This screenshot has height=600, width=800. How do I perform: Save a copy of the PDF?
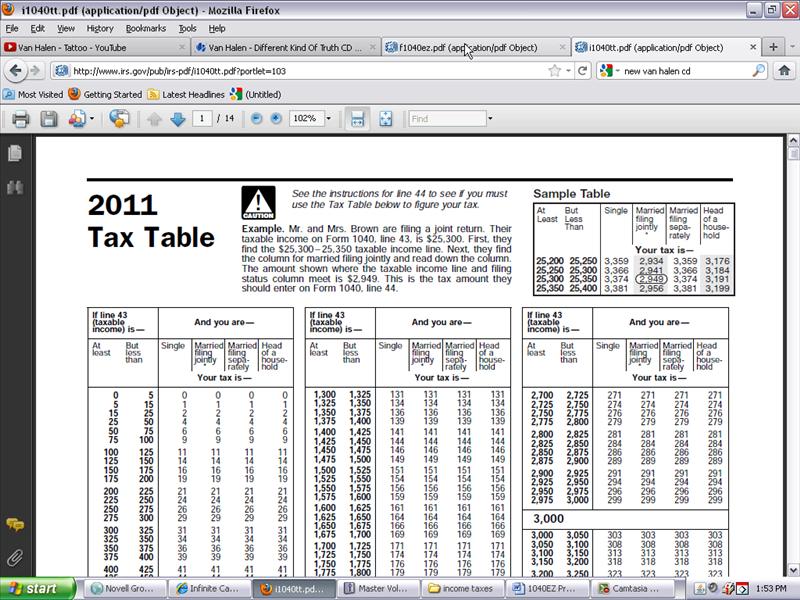(x=49, y=119)
